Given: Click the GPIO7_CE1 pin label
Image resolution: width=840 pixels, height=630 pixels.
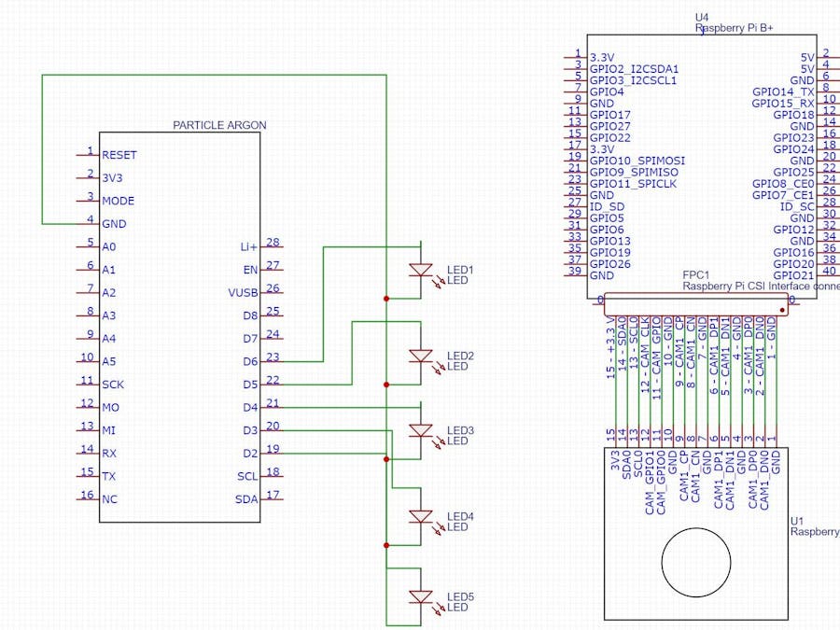Looking at the screenshot, I should point(783,195).
